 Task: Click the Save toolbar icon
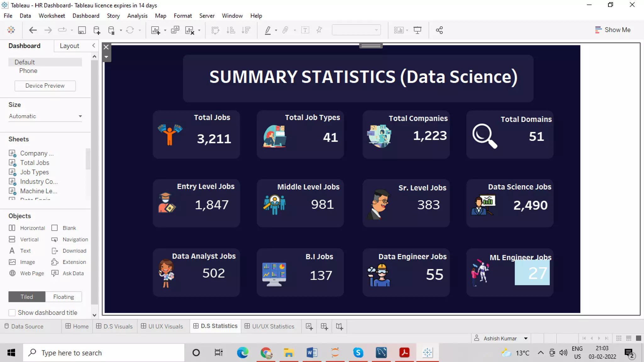pos(82,30)
